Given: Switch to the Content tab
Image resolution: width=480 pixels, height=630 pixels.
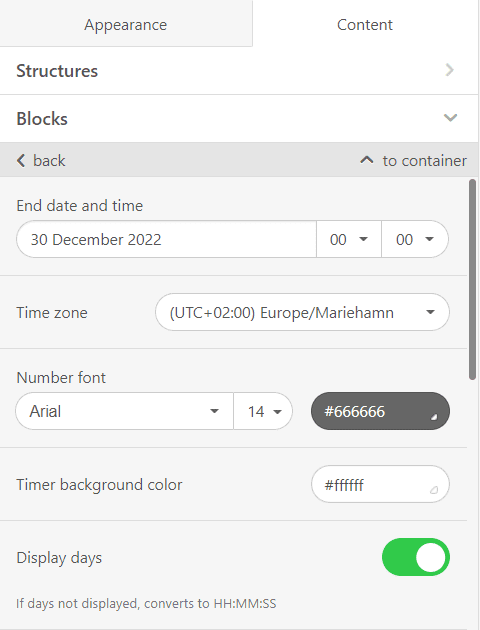Looking at the screenshot, I should (365, 24).
